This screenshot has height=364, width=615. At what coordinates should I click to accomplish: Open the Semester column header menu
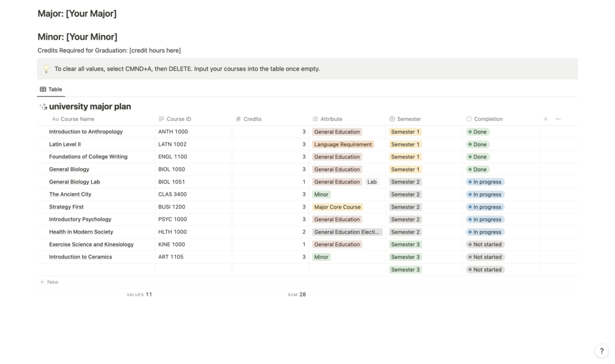click(x=405, y=119)
